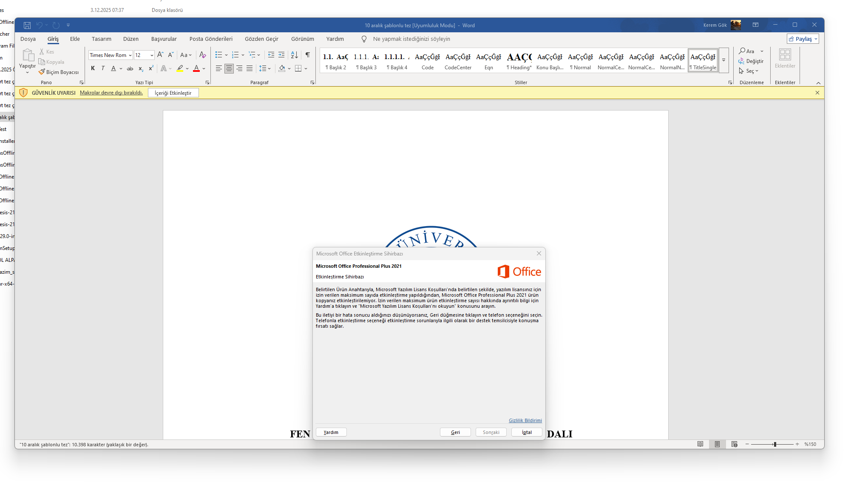Viewport: 868px width, 482px height.
Task: Open line and paragraph spacing icon
Action: pos(263,68)
